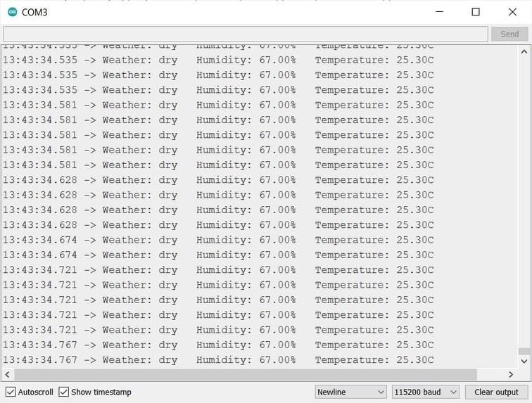Open the Newline line-ending dropdown
The height and width of the screenshot is (403, 532).
pos(351,392)
